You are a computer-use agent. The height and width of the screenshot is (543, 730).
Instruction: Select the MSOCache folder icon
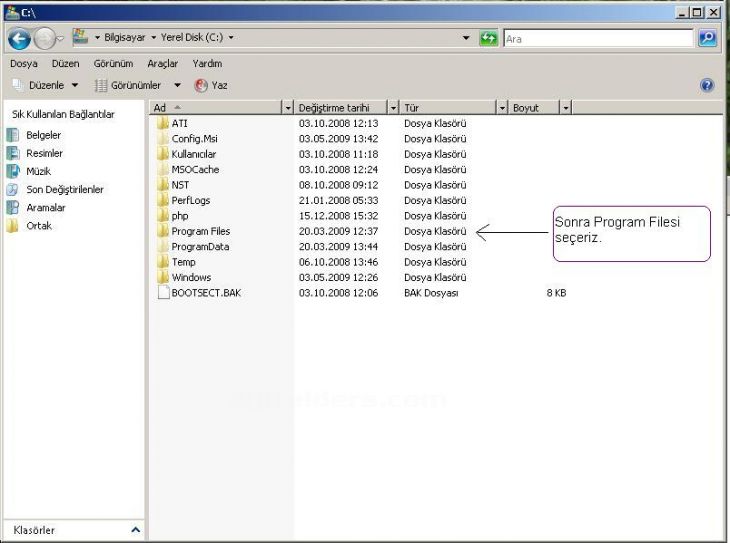(x=162, y=169)
